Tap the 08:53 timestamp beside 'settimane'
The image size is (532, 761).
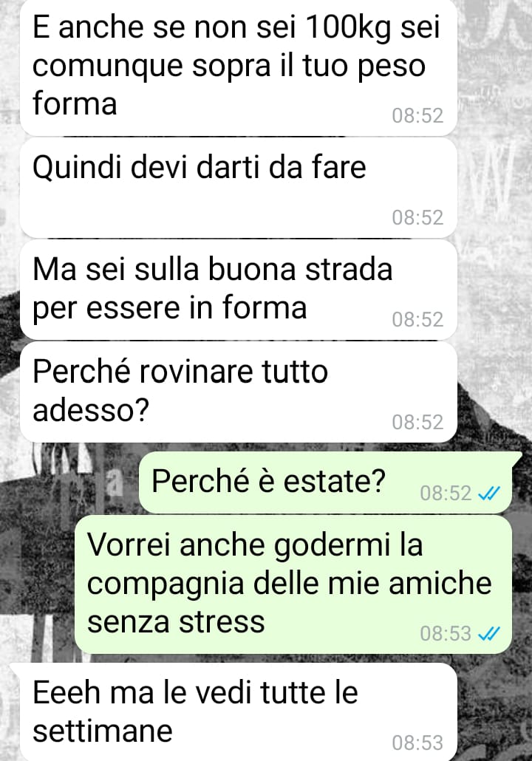pos(417,743)
